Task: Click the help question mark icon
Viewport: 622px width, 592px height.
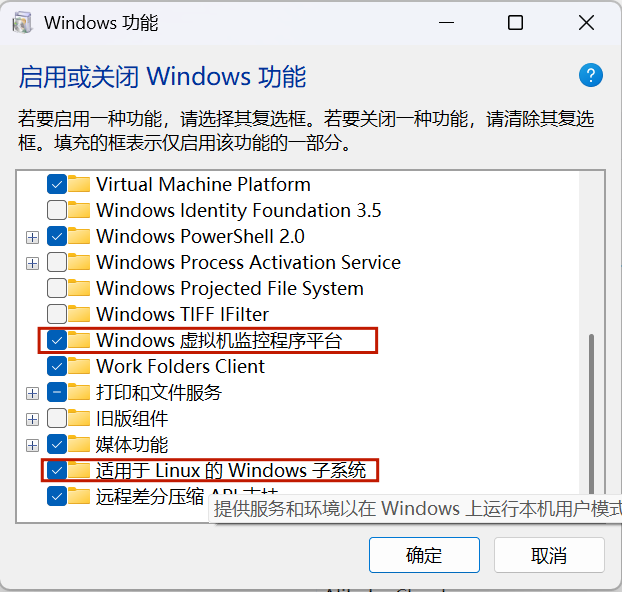Action: pyautogui.click(x=591, y=75)
